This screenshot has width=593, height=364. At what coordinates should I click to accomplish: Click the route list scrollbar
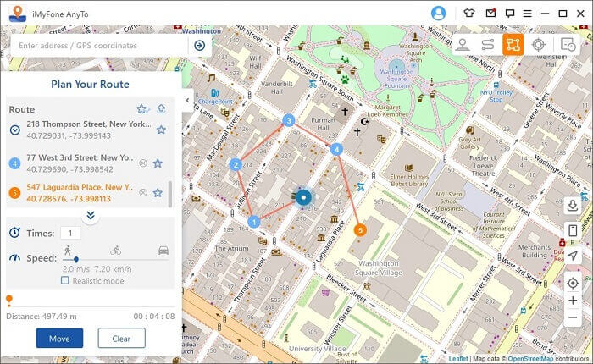(x=169, y=194)
